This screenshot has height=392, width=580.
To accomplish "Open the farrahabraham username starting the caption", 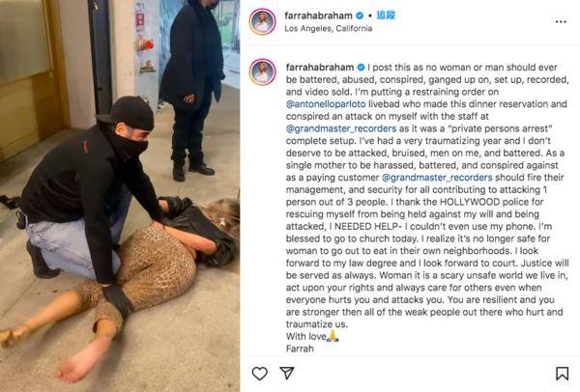I will (x=320, y=68).
